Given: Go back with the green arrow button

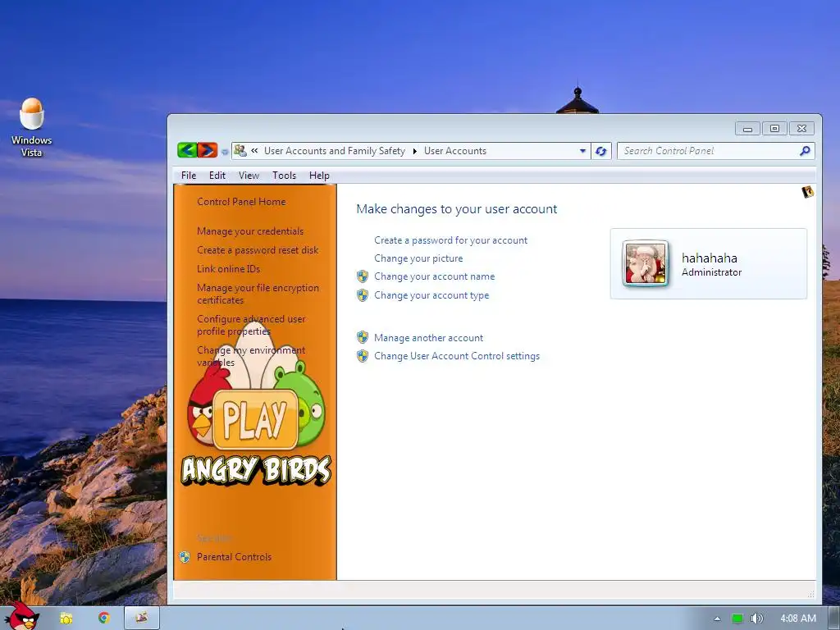Looking at the screenshot, I should point(187,151).
